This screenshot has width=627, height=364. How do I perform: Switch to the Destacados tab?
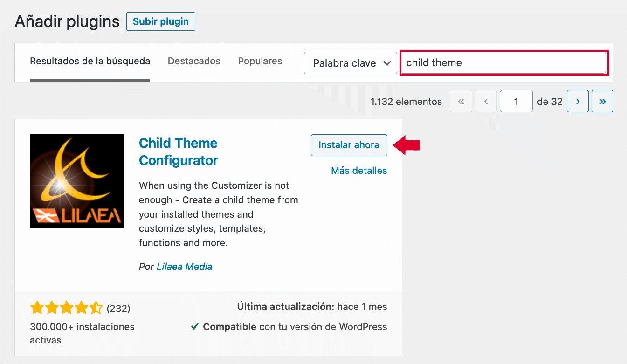pyautogui.click(x=194, y=61)
